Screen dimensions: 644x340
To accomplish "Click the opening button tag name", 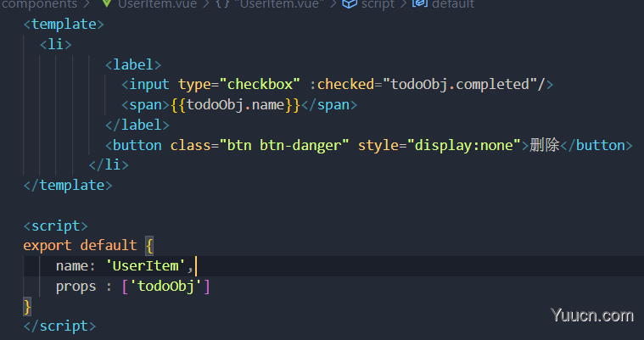I will 137,145.
